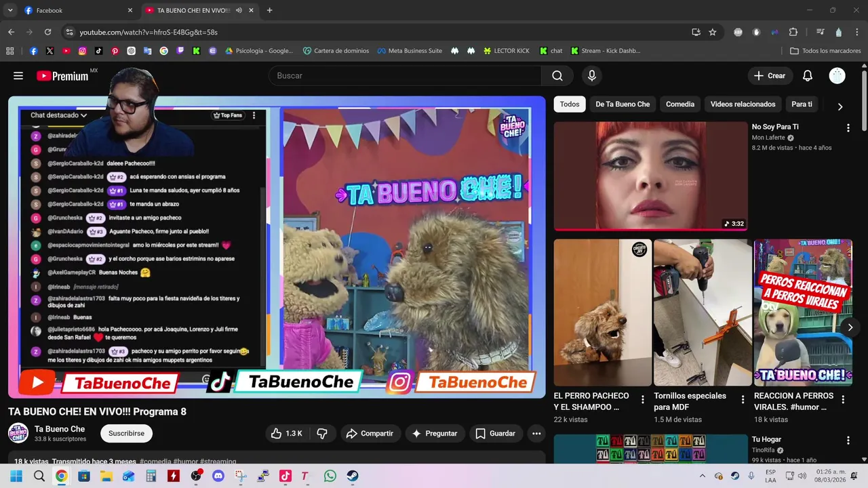Show next shorts with the shelf arrow
The image size is (868, 488).
click(x=850, y=327)
